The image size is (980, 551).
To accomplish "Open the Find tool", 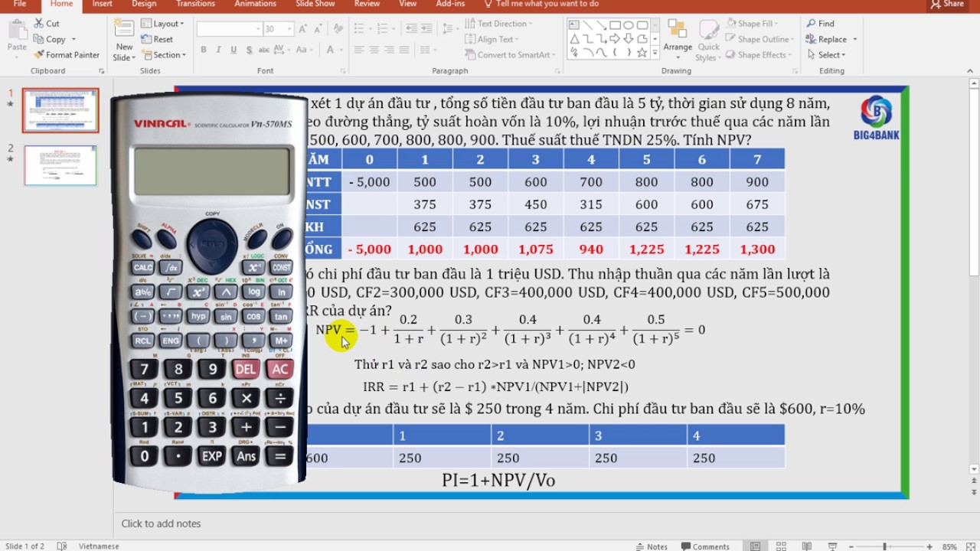I will pos(820,24).
